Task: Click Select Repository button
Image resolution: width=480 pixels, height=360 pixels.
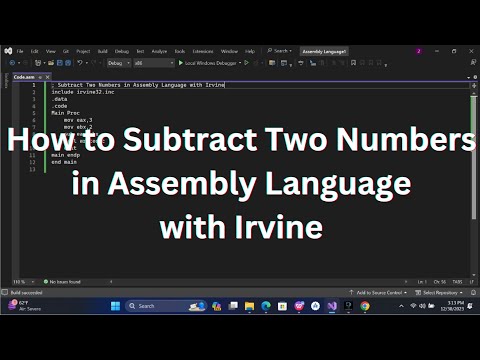Action: [x=439, y=293]
